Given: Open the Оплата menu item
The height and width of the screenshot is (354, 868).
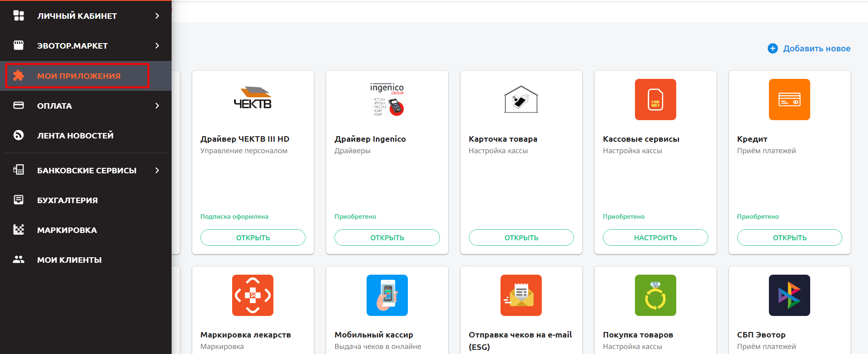Looking at the screenshot, I should (86, 105).
